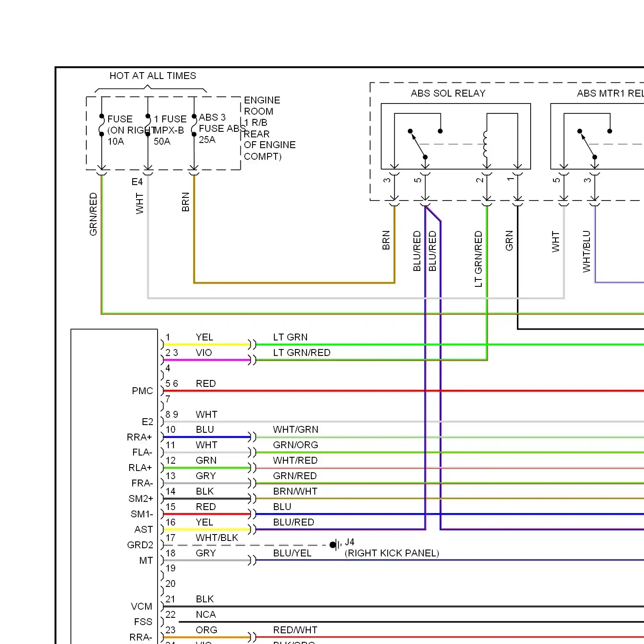Click "YEL" wire label on pin 1
The width and height of the screenshot is (644, 644).
[204, 337]
